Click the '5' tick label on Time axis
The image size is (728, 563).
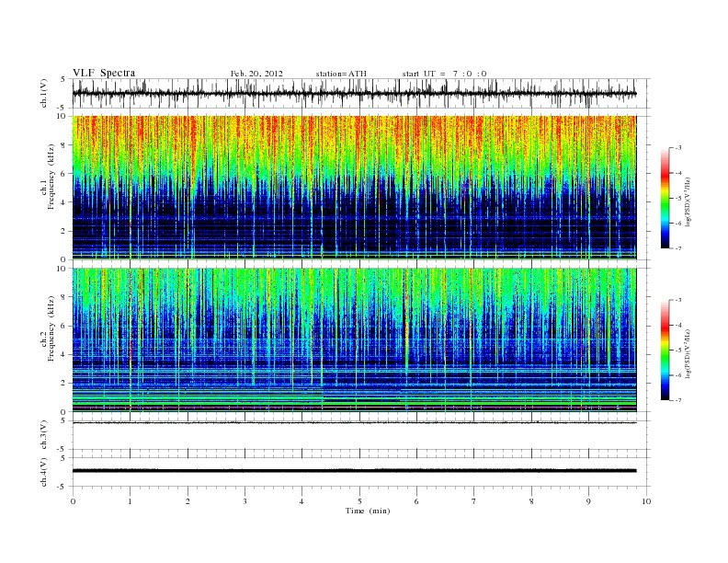[359, 501]
